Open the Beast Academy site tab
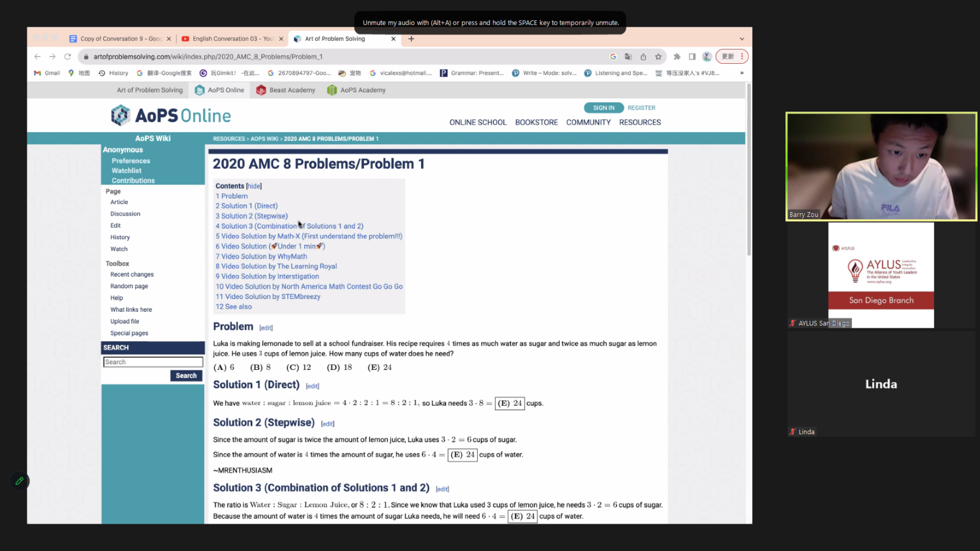Screen dimensions: 980x551 (286, 91)
